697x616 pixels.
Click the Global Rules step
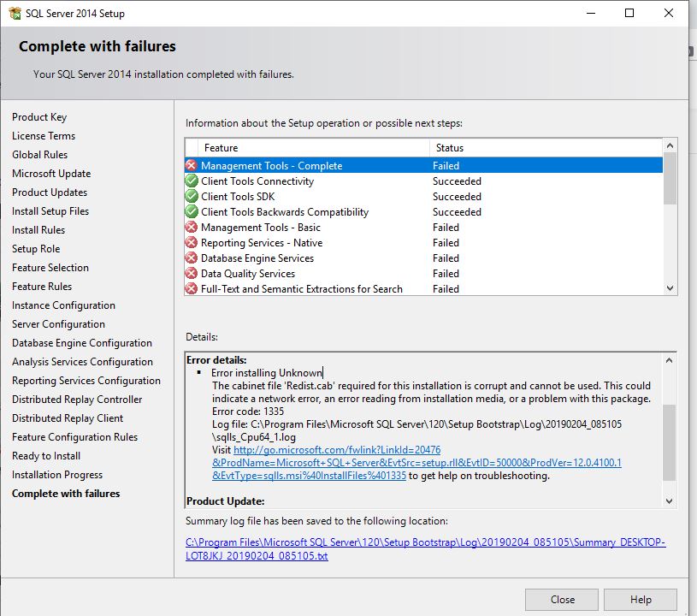39,154
